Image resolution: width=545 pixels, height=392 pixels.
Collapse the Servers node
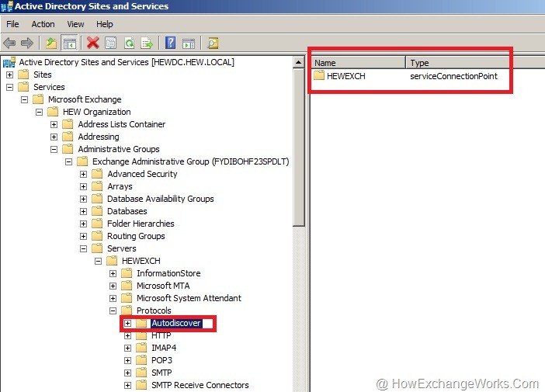click(x=83, y=248)
